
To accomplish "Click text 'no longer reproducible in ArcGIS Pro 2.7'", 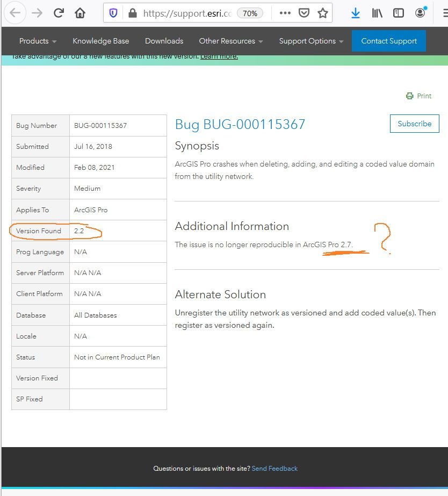I will coord(283,245).
